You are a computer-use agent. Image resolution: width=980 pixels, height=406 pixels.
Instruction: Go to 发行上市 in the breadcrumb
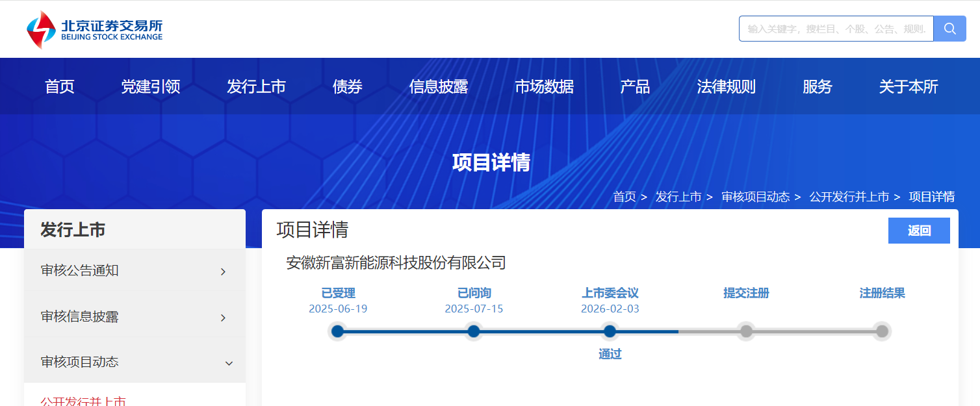coord(678,197)
